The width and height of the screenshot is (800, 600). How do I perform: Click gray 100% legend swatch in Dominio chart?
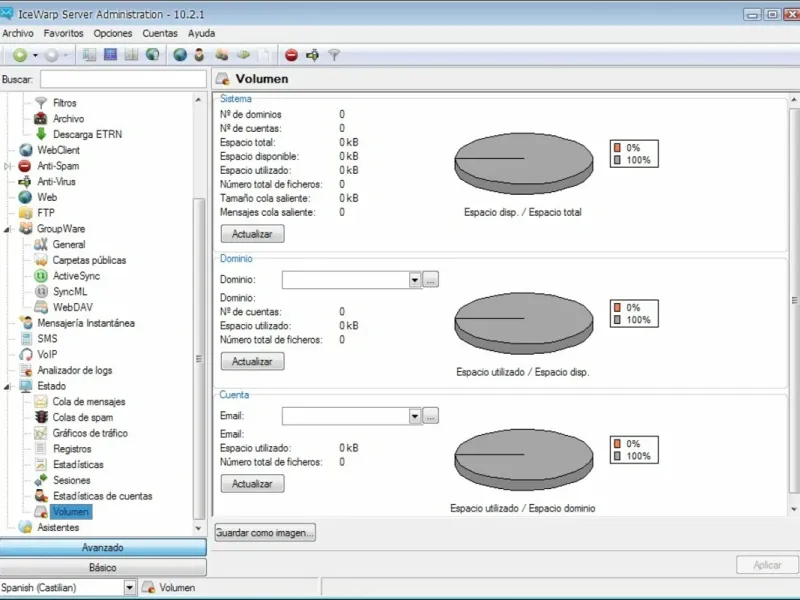click(x=617, y=320)
